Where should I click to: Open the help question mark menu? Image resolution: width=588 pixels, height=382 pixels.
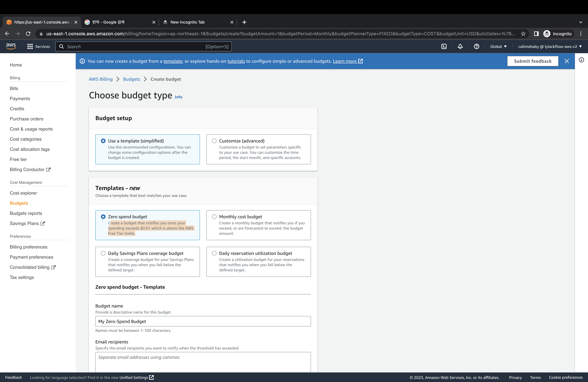(477, 46)
